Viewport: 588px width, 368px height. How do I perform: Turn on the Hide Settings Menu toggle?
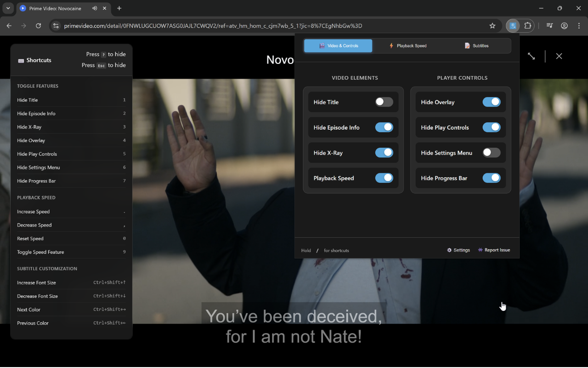491,152
